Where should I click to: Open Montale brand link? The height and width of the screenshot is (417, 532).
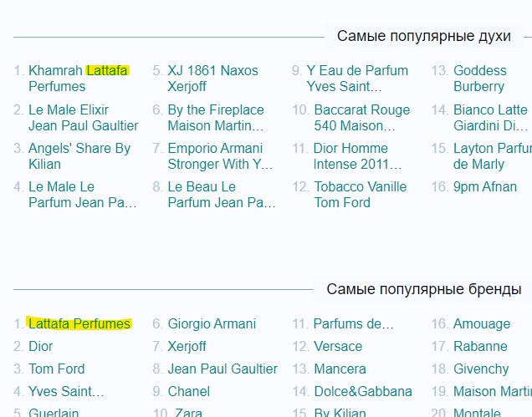(x=477, y=413)
